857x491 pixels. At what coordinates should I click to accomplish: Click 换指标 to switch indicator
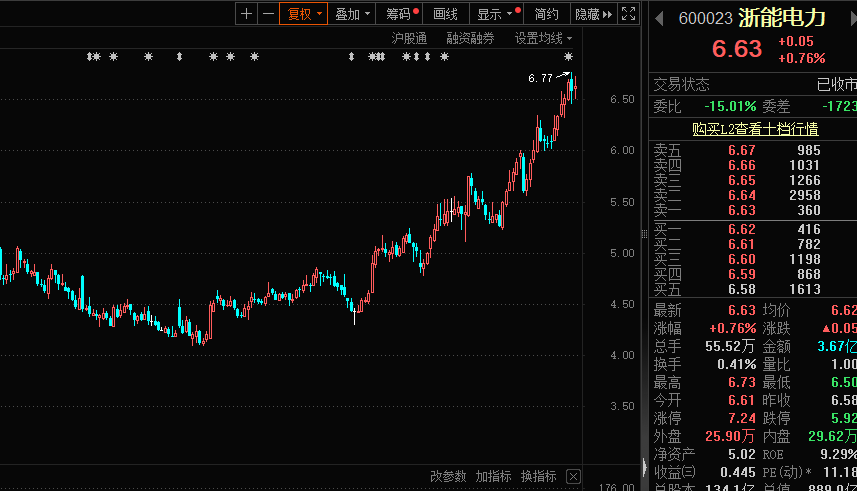538,476
